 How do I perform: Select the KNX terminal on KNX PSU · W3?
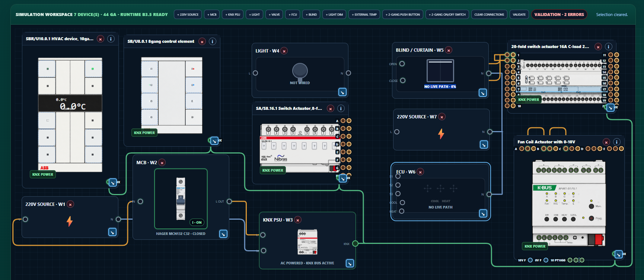356,244
